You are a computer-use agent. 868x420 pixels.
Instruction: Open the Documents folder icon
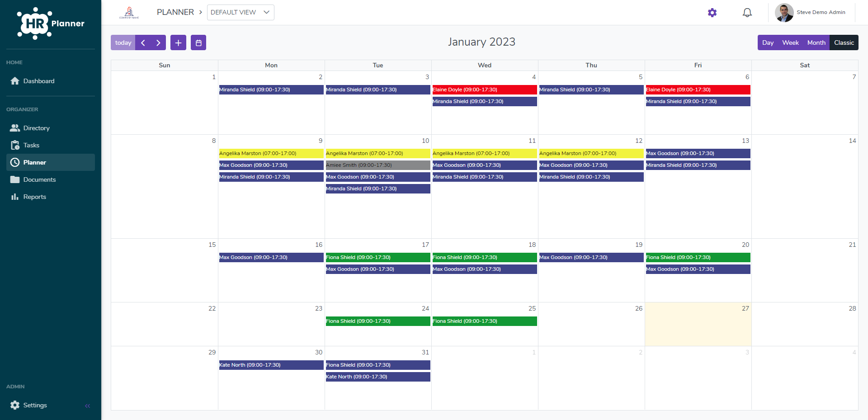15,179
